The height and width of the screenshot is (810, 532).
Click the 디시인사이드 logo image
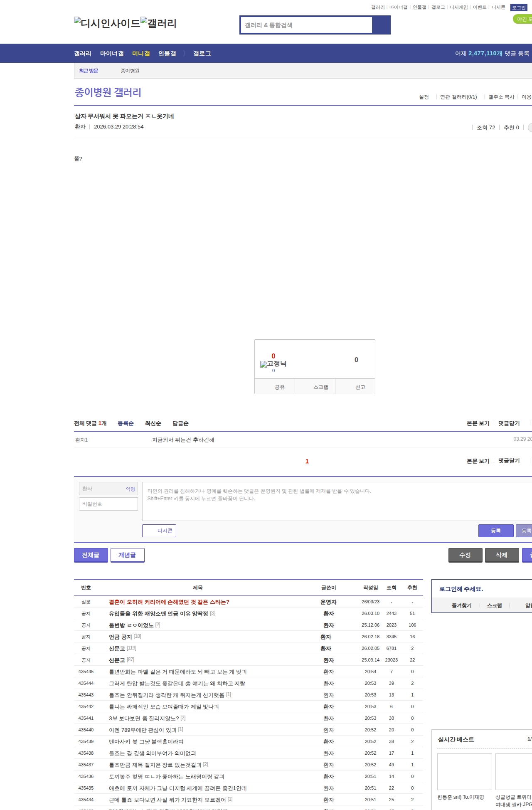107,23
